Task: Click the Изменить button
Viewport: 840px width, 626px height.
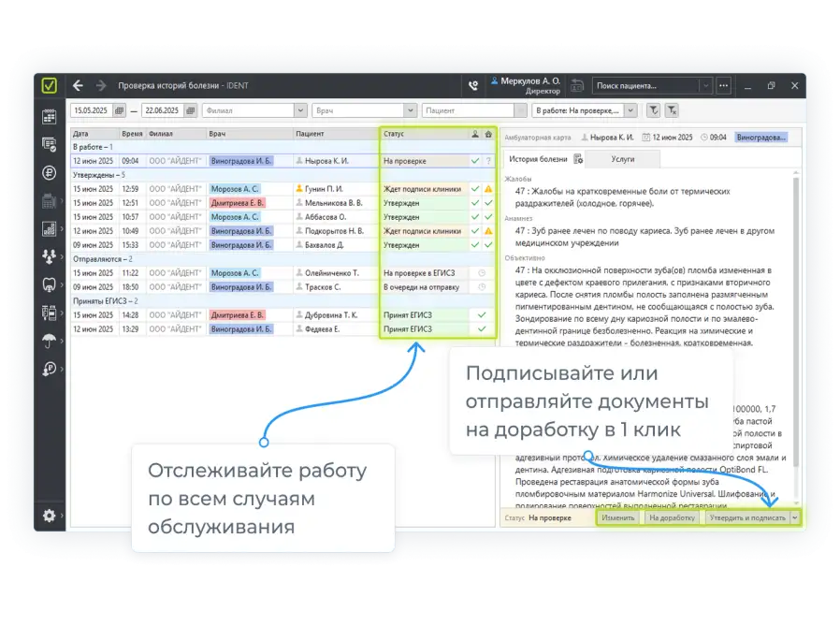Action: point(617,517)
